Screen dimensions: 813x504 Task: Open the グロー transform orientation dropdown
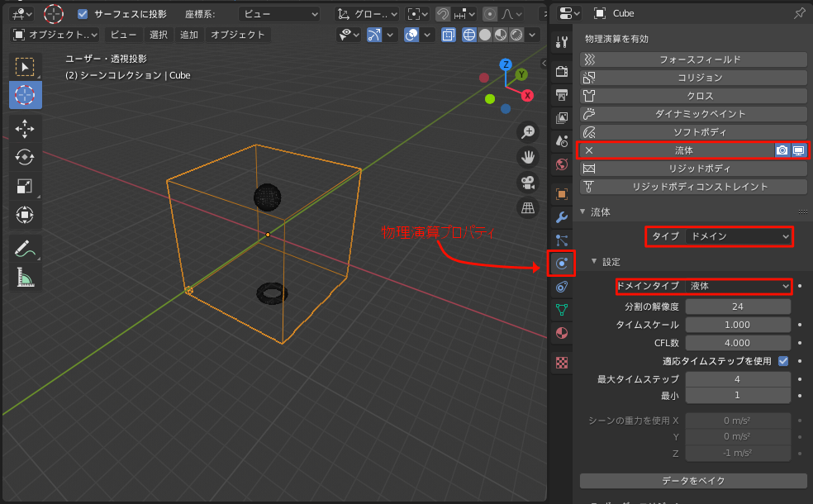point(367,14)
